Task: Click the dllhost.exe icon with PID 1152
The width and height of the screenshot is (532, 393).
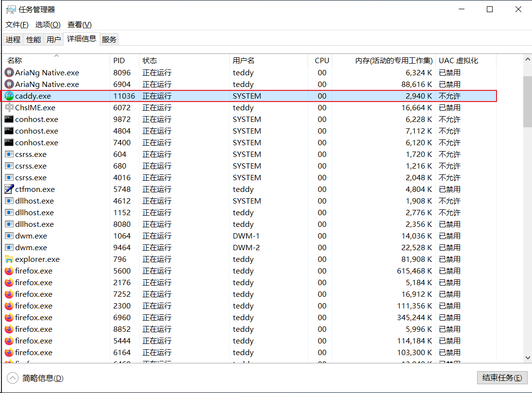Action: click(x=9, y=212)
